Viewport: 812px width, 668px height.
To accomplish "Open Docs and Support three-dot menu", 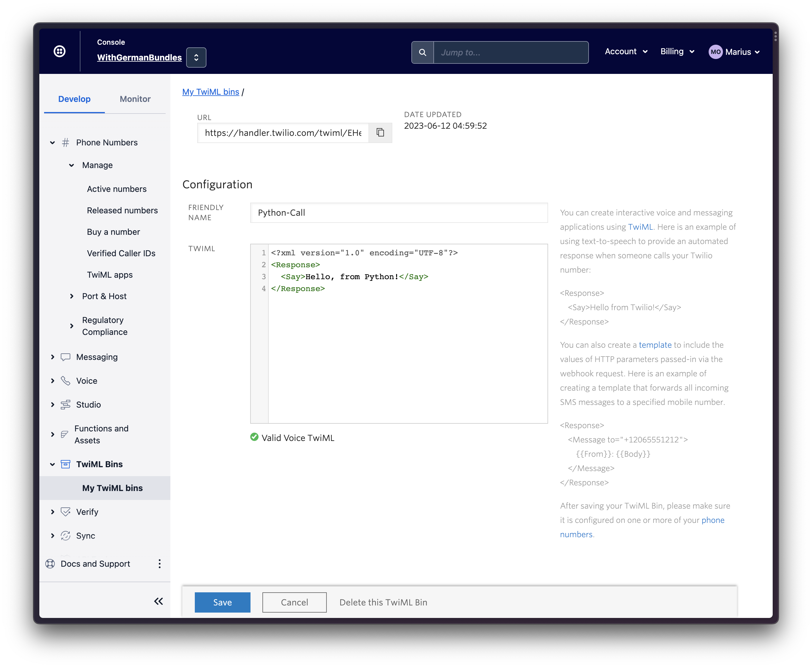I will coord(160,564).
